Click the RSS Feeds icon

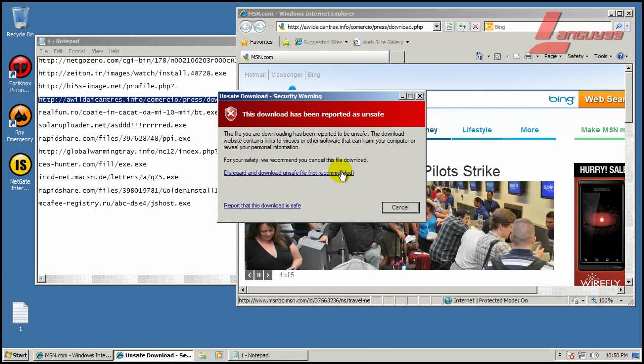click(x=497, y=56)
